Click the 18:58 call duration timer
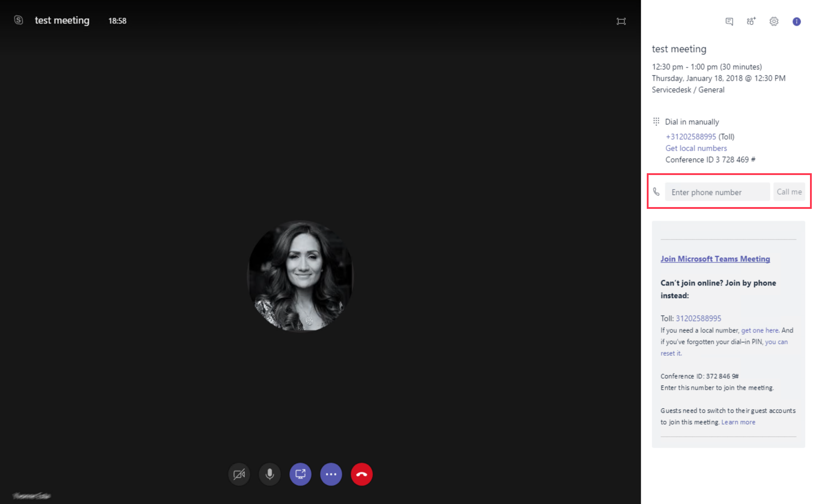The image size is (815, 504). pyautogui.click(x=117, y=21)
